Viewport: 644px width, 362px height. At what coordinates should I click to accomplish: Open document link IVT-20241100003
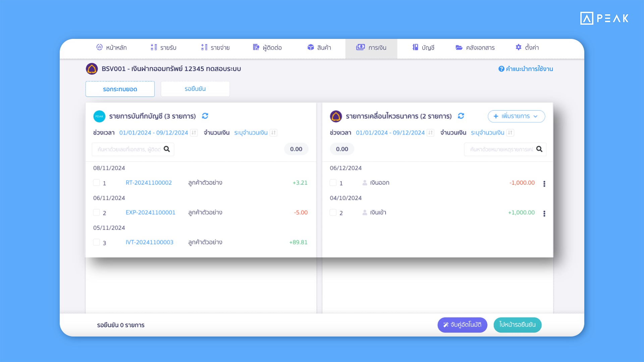coord(149,242)
